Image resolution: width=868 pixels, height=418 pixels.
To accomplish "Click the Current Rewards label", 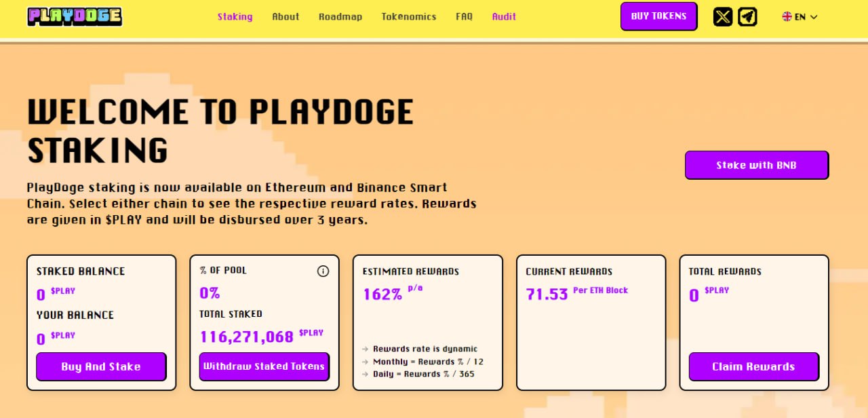I will 569,271.
